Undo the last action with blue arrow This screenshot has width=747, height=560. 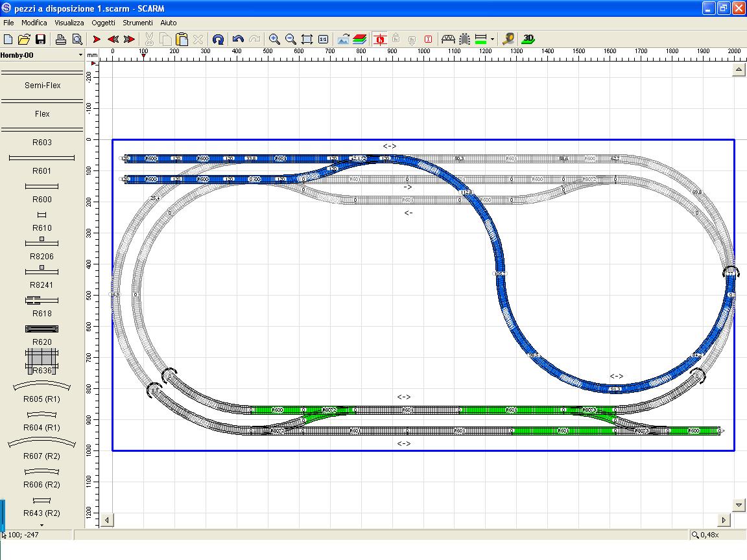coord(238,39)
